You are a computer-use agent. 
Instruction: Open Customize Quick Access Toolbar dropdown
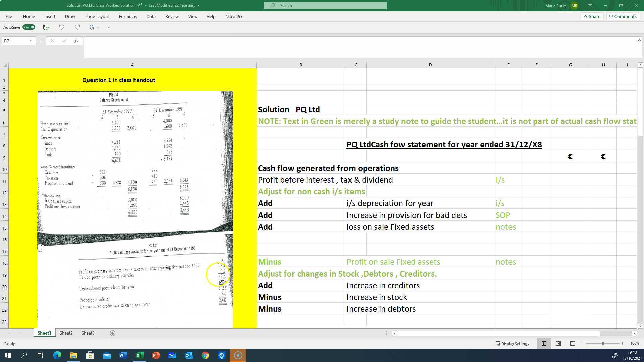(108, 27)
